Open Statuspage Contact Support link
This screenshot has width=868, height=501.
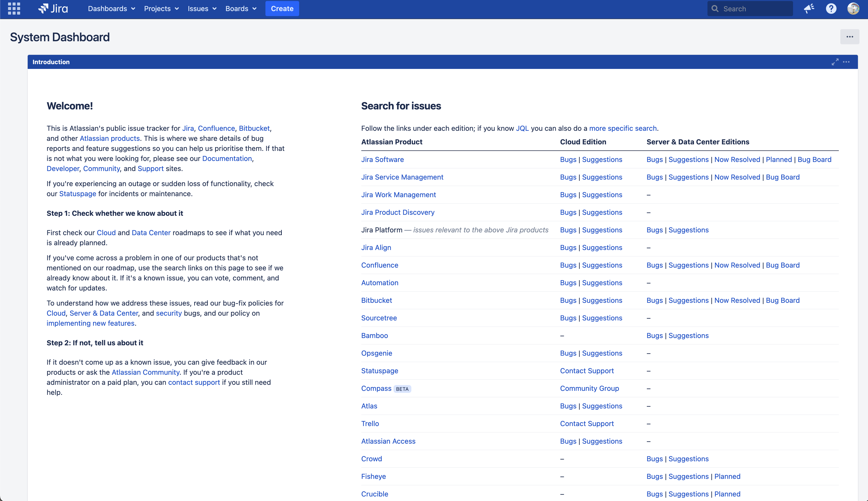(587, 371)
